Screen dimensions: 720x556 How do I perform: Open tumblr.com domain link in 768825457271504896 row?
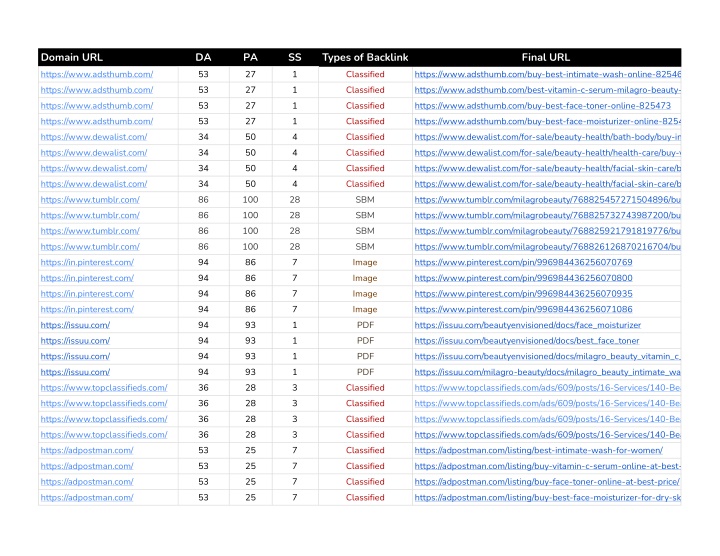[90, 200]
